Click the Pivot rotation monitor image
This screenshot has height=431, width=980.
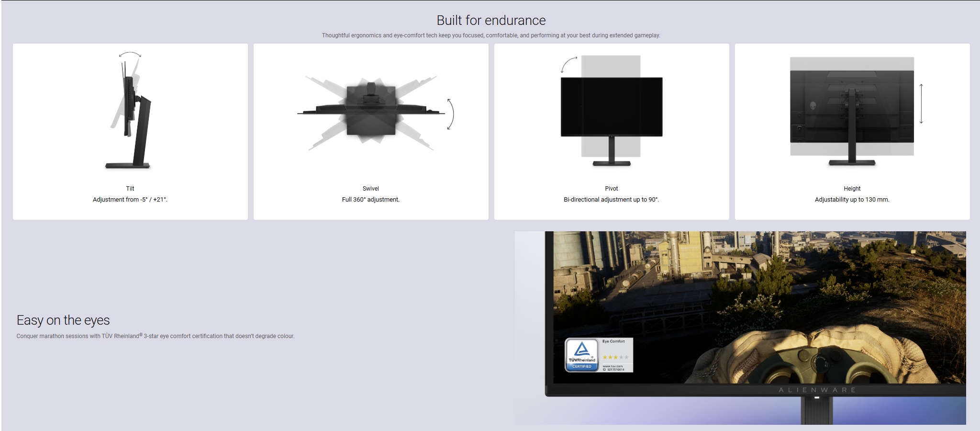[612, 111]
